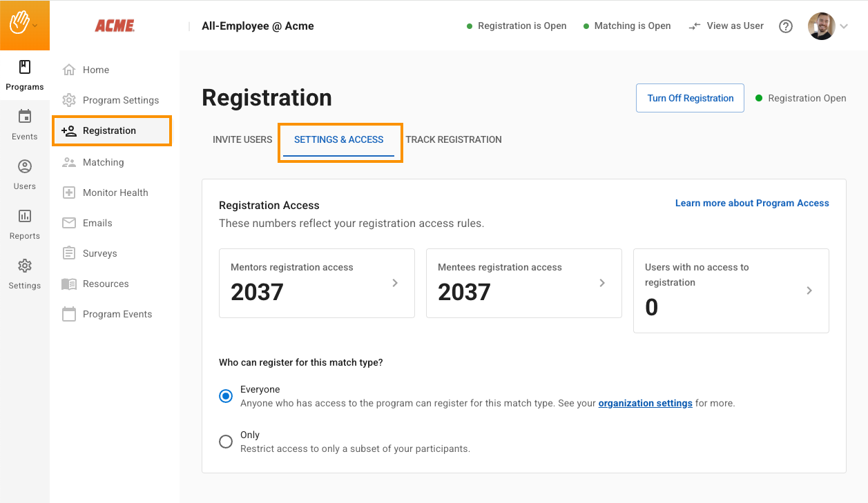
Task: Expand the profile avatar dropdown arrow
Action: pos(844,27)
